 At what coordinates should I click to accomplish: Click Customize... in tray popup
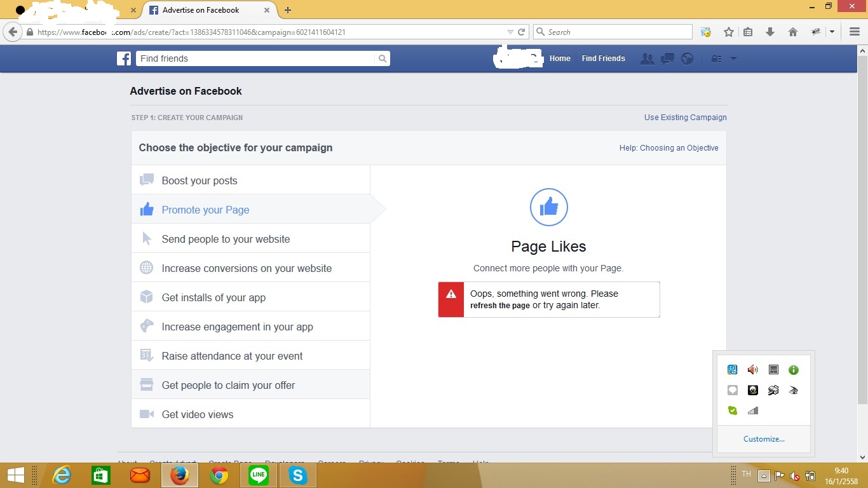pos(764,439)
